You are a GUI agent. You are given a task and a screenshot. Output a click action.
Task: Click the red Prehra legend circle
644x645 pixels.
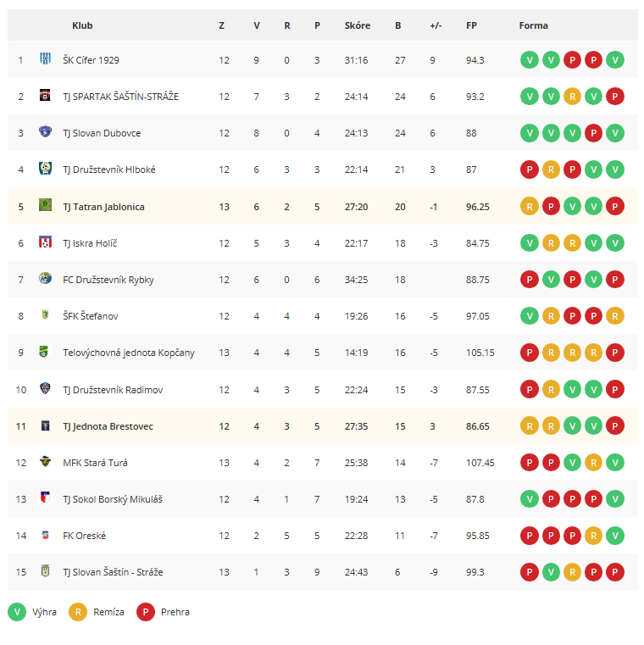click(x=146, y=612)
